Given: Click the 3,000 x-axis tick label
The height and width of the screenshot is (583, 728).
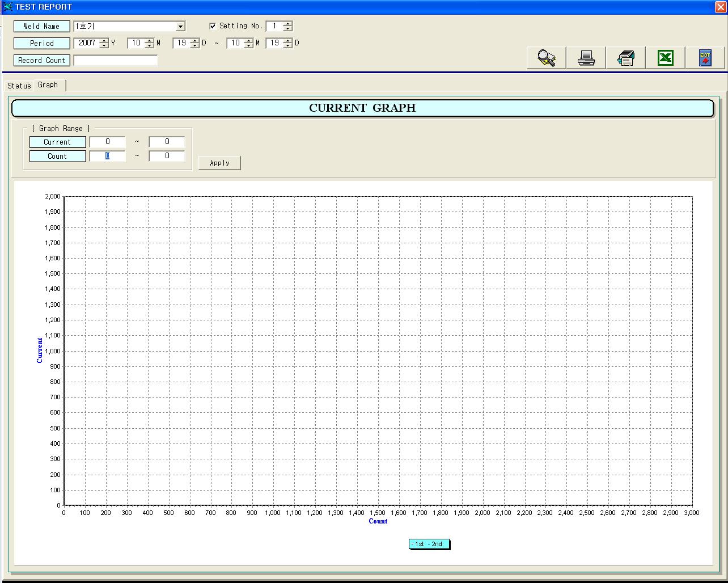Looking at the screenshot, I should click(x=691, y=513).
